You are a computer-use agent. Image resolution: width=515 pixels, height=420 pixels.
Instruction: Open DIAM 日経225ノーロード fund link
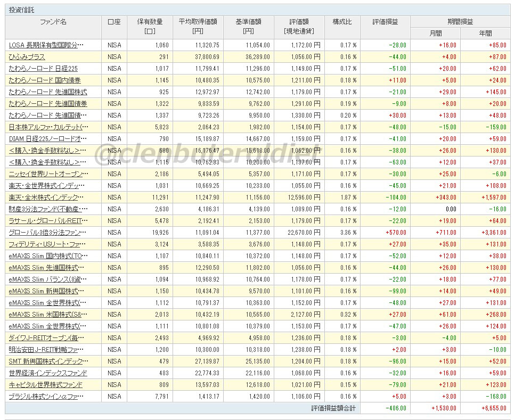tap(48, 139)
